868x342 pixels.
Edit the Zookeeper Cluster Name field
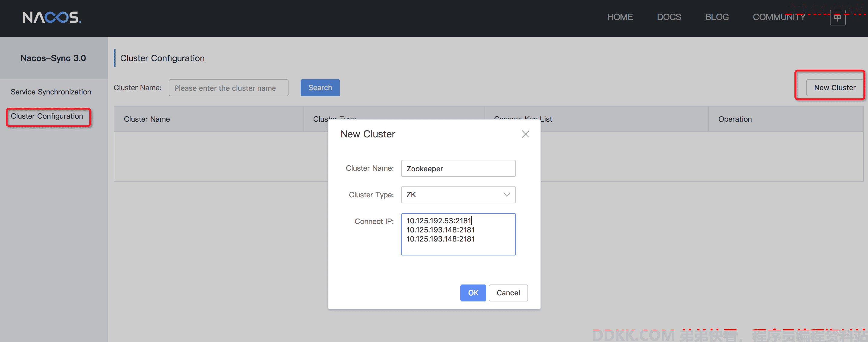(x=458, y=168)
